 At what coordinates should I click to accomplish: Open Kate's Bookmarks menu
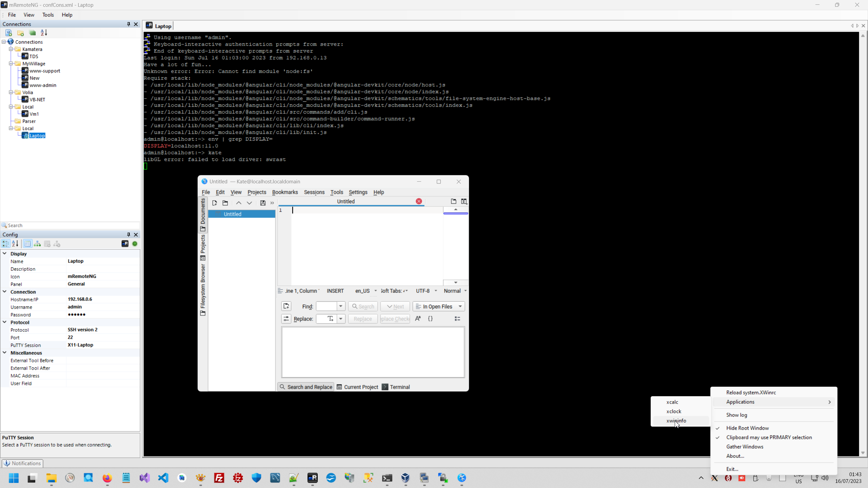285,192
